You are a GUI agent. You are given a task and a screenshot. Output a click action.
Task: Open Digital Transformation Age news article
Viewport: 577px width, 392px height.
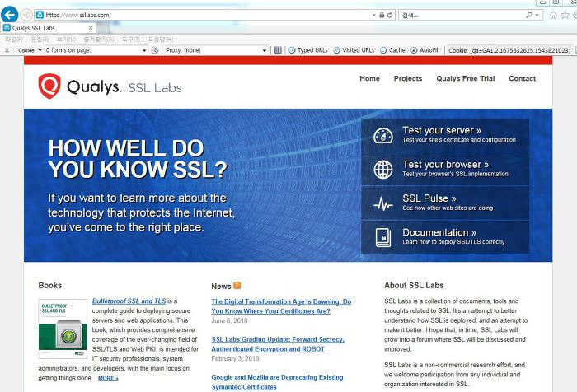point(281,306)
